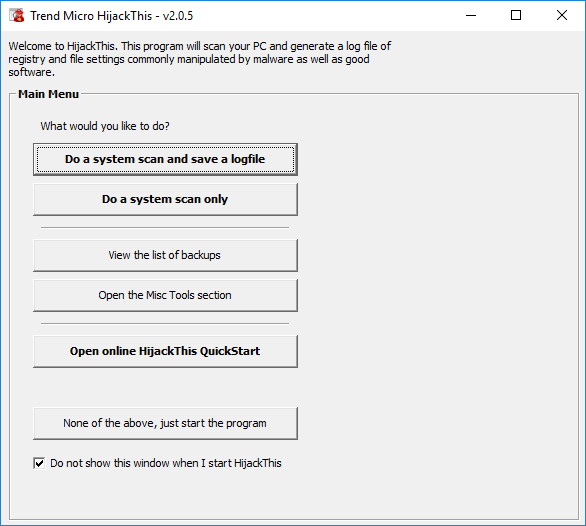
Task: Close the HijackThis window
Action: [x=562, y=15]
